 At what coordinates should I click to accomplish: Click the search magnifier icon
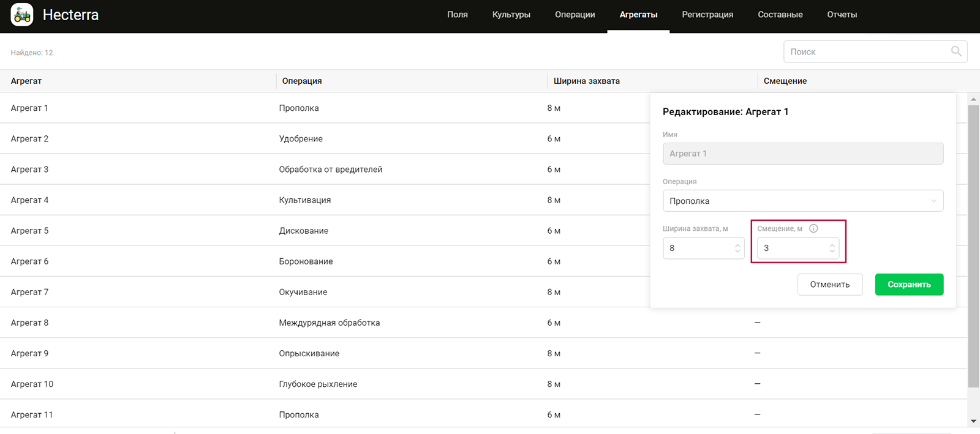point(956,51)
